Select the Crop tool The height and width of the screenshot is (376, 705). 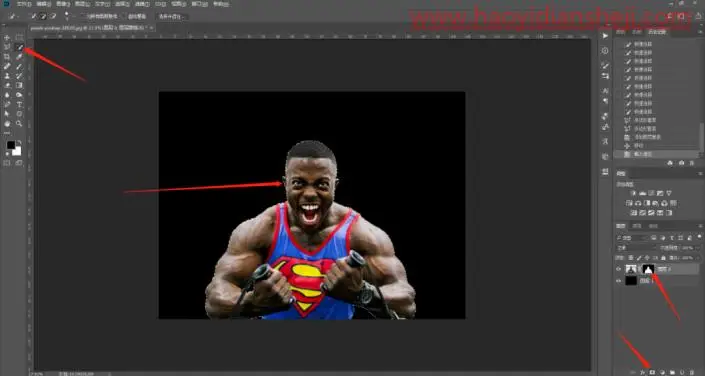[x=7, y=57]
